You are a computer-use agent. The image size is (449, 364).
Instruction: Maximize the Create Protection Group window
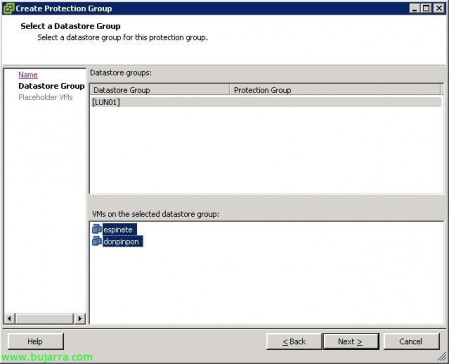(426, 8)
